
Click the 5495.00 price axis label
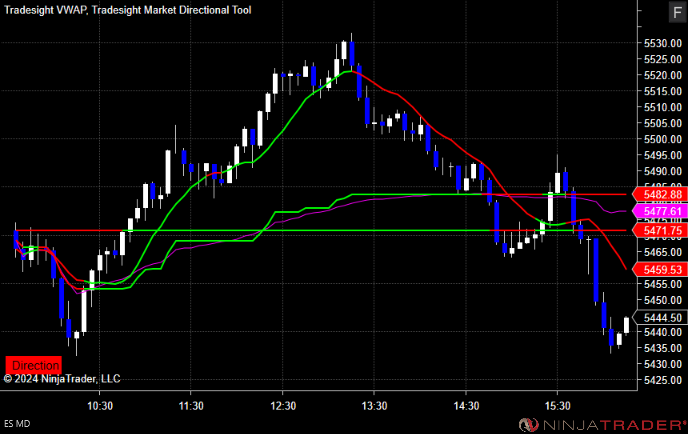tap(663, 155)
